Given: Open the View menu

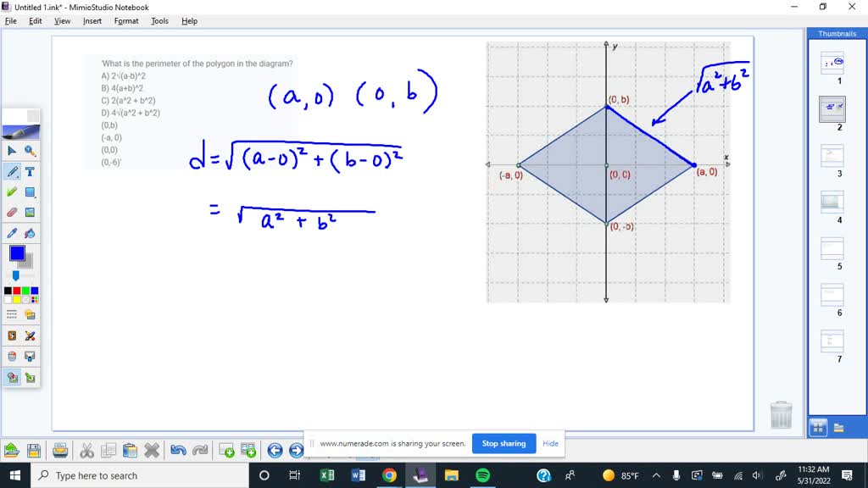Looking at the screenshot, I should (x=62, y=21).
